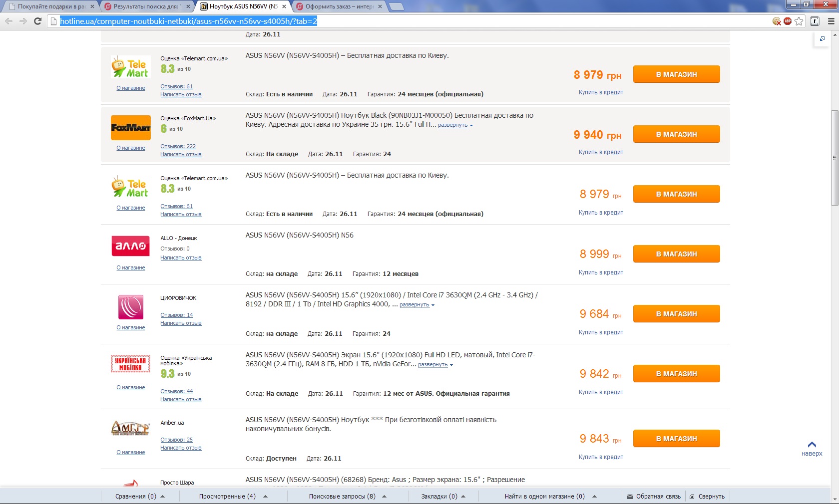Click 'Купить в кредит' under 8 999 грн
The width and height of the screenshot is (839, 504).
(x=601, y=272)
